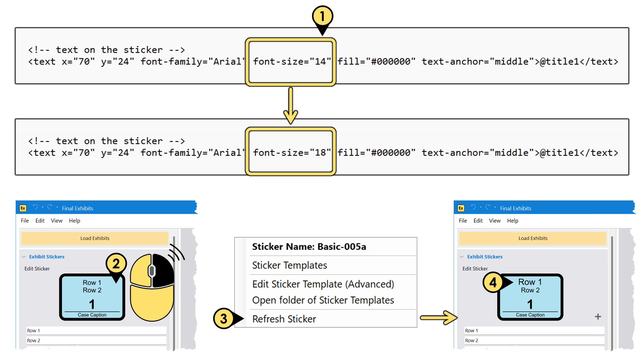
Task: Click the Ex app icon in right window
Action: click(461, 208)
